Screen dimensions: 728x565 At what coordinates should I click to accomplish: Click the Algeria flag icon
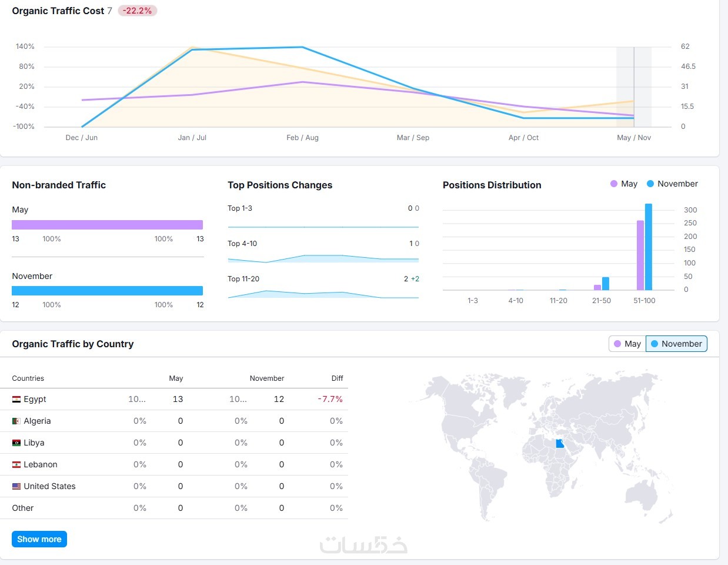(x=16, y=421)
